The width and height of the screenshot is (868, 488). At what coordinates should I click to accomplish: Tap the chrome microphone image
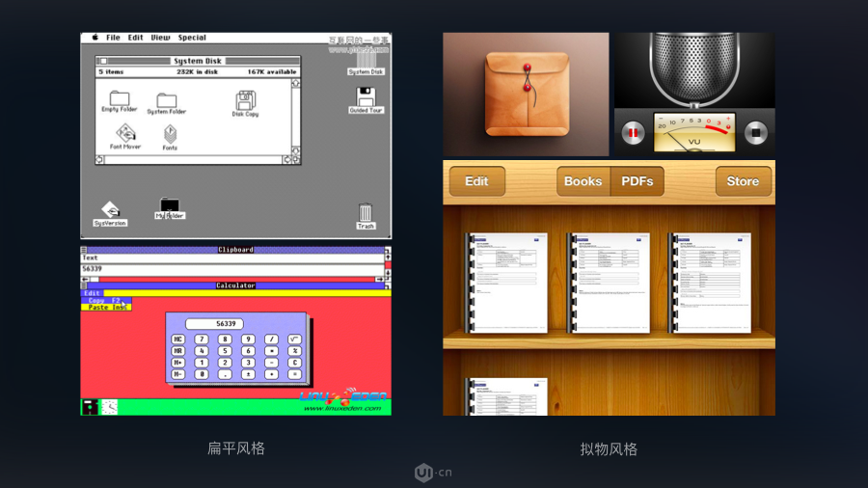click(694, 68)
